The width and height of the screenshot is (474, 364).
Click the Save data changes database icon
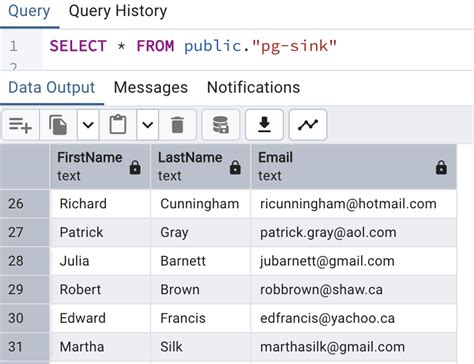221,125
